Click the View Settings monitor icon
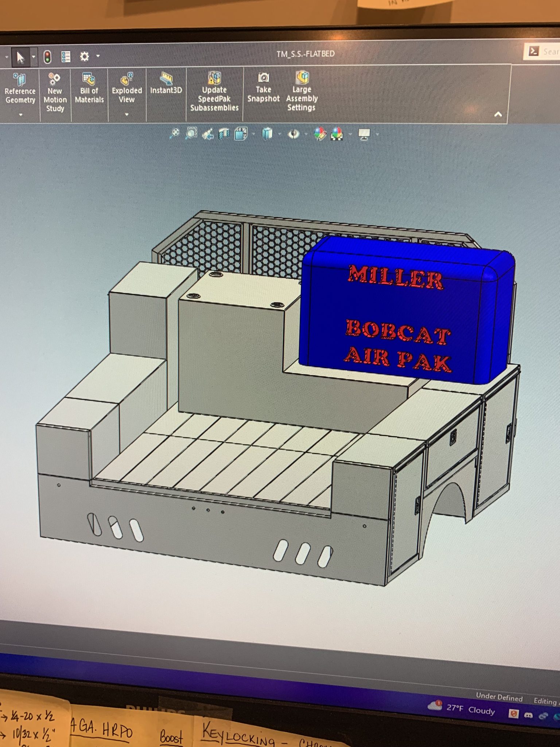This screenshot has height=747, width=560. (x=364, y=135)
